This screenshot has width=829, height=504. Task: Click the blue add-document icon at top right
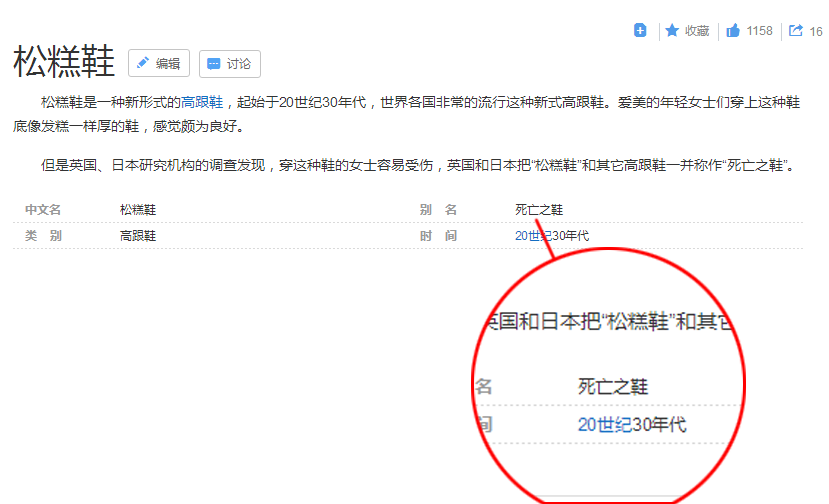(x=640, y=31)
